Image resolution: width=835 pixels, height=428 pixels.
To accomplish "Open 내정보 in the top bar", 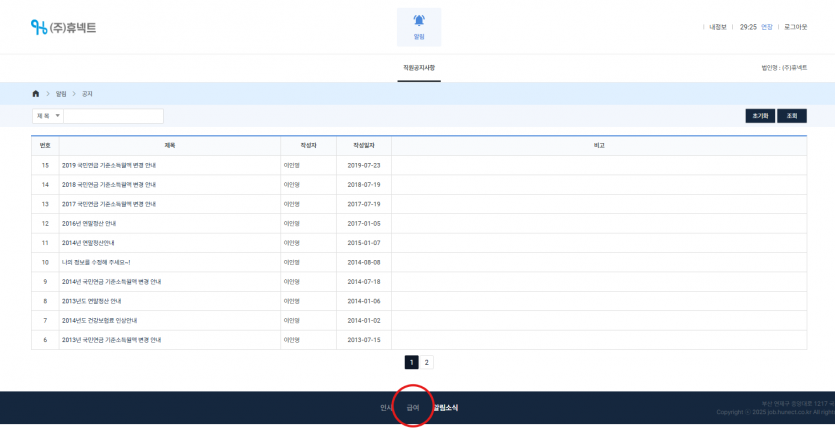I will [717, 27].
